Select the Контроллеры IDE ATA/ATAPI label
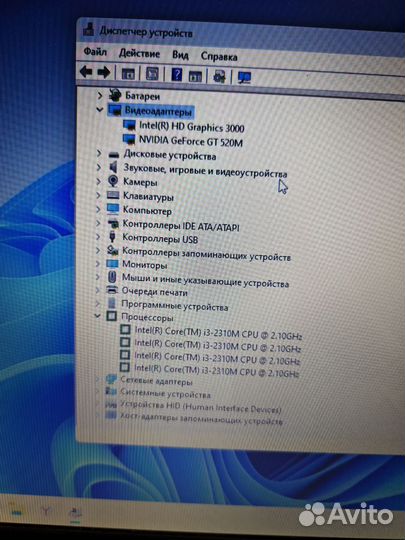This screenshot has width=405, height=540. pyautogui.click(x=181, y=225)
